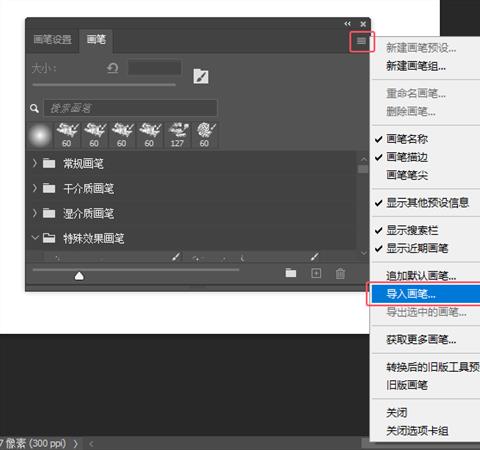Click the magnifier search icon

tap(34, 108)
